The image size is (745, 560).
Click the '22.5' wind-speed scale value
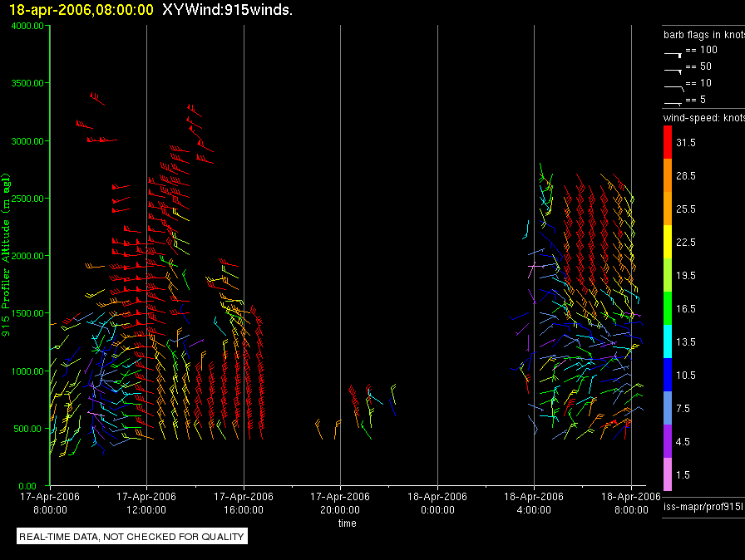(x=686, y=242)
